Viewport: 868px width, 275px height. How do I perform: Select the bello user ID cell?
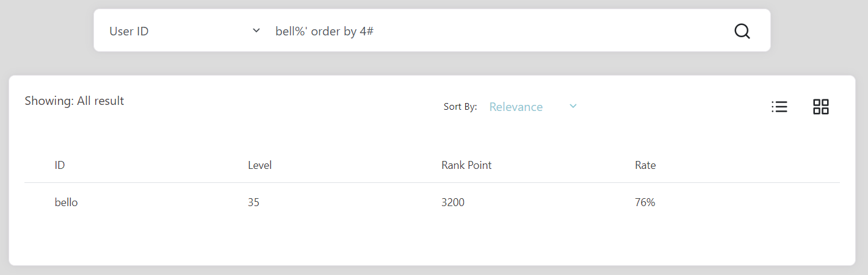[x=66, y=202]
